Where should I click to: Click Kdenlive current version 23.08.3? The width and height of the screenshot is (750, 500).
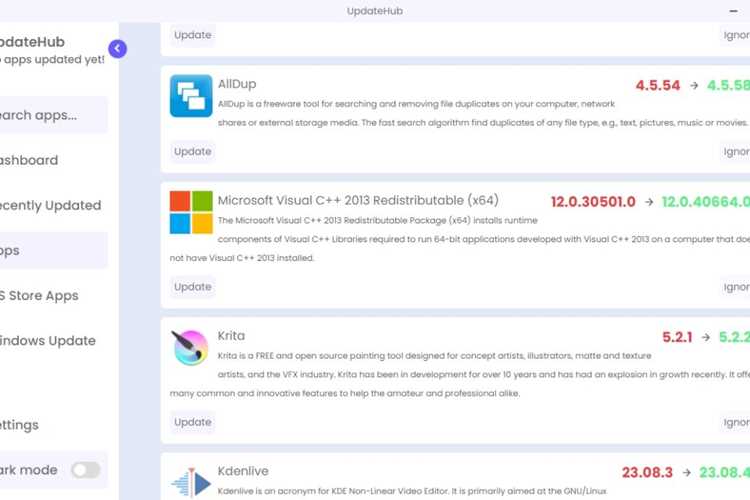point(647,473)
